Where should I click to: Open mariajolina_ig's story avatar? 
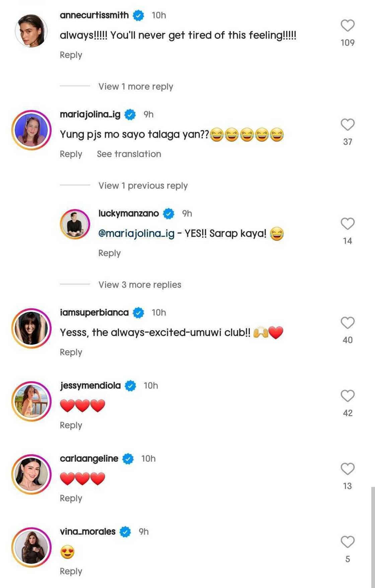(x=31, y=130)
